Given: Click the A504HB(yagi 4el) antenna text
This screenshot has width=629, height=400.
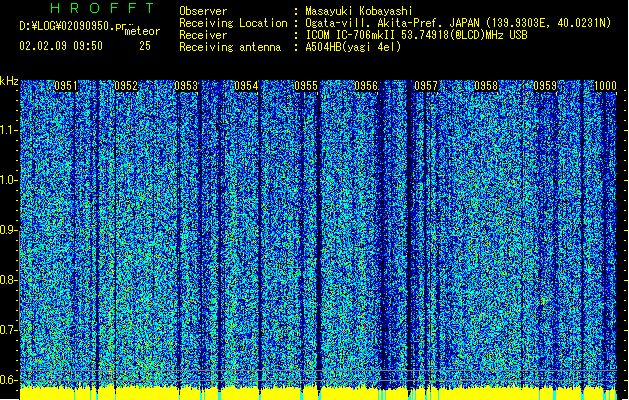Looking at the screenshot, I should [353, 47].
